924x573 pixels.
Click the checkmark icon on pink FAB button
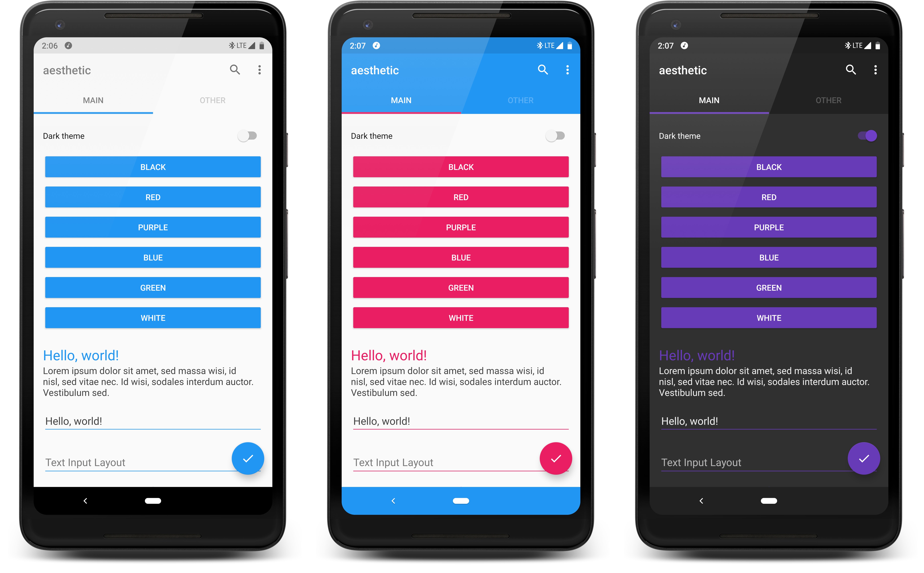tap(556, 457)
